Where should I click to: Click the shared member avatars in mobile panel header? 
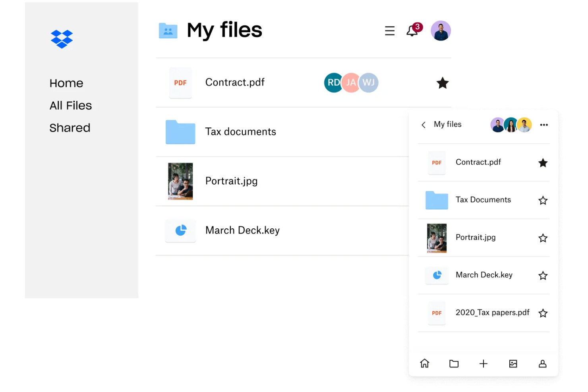[x=511, y=125]
